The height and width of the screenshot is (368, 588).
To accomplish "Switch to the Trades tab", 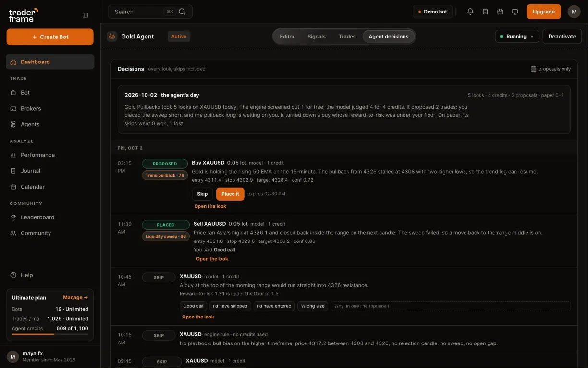I will [x=347, y=36].
